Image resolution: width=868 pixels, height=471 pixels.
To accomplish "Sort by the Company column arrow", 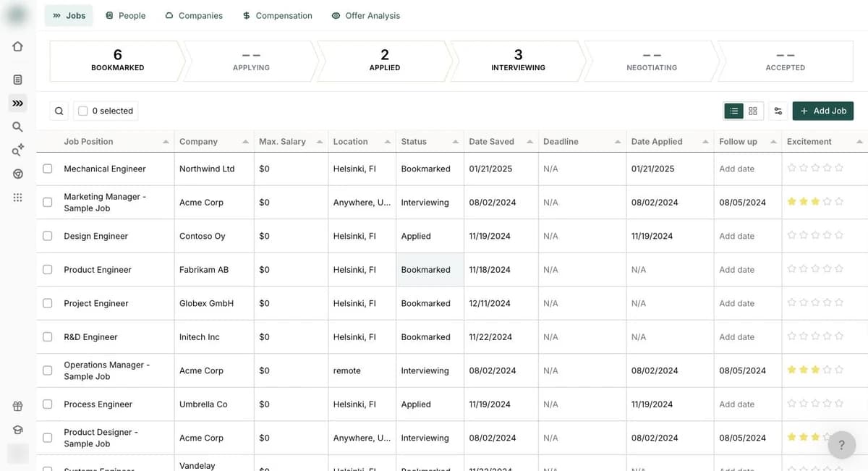I will [x=245, y=142].
